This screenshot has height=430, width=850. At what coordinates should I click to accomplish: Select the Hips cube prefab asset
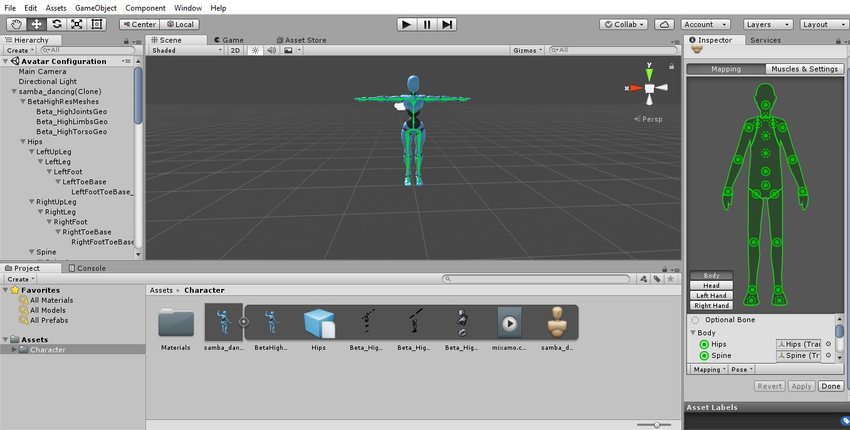319,323
